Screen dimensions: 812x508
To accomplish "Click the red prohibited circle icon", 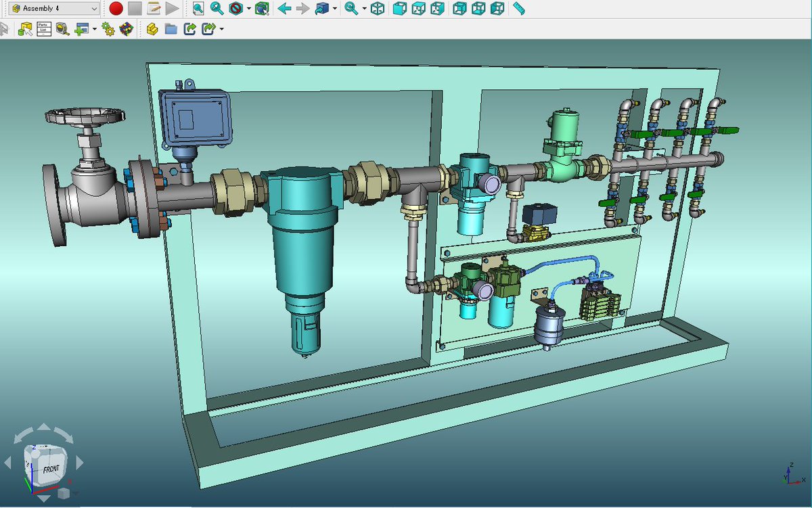I will (235, 9).
